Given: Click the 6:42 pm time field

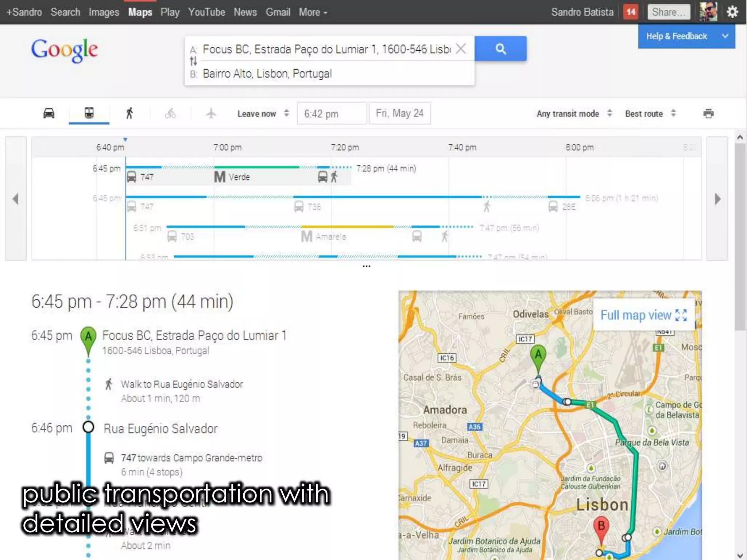Looking at the screenshot, I should (332, 113).
